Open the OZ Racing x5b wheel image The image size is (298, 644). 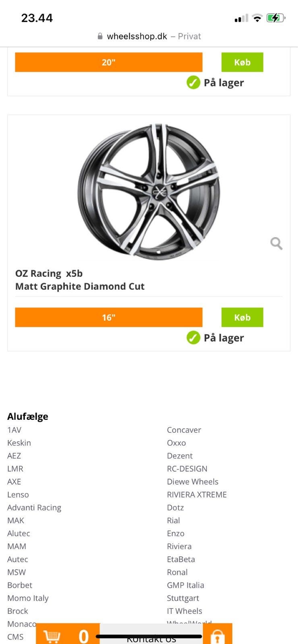click(x=149, y=192)
